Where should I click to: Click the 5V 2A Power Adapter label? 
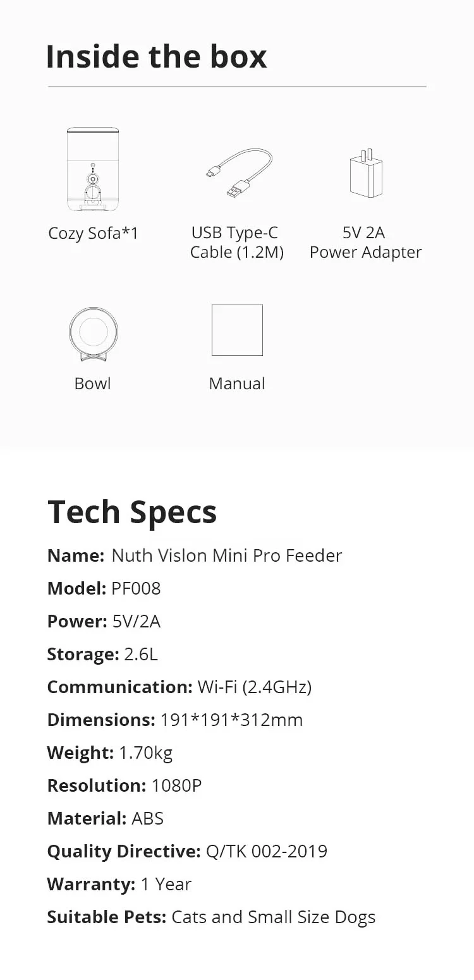click(365, 243)
